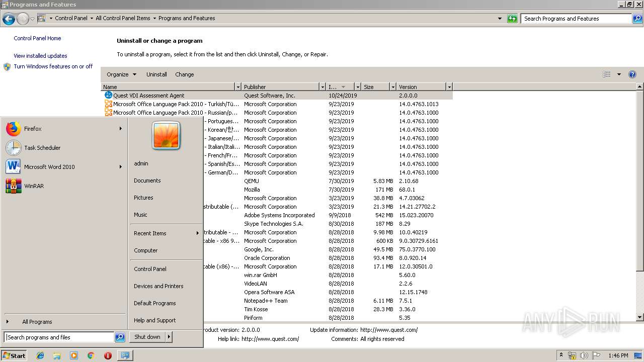
Task: Refresh the Programs and Features view
Action: 512,19
